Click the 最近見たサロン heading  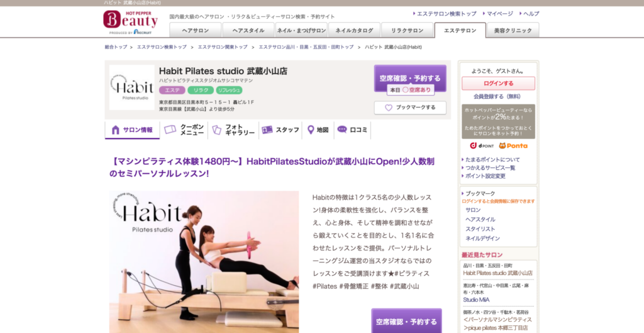tap(482, 255)
